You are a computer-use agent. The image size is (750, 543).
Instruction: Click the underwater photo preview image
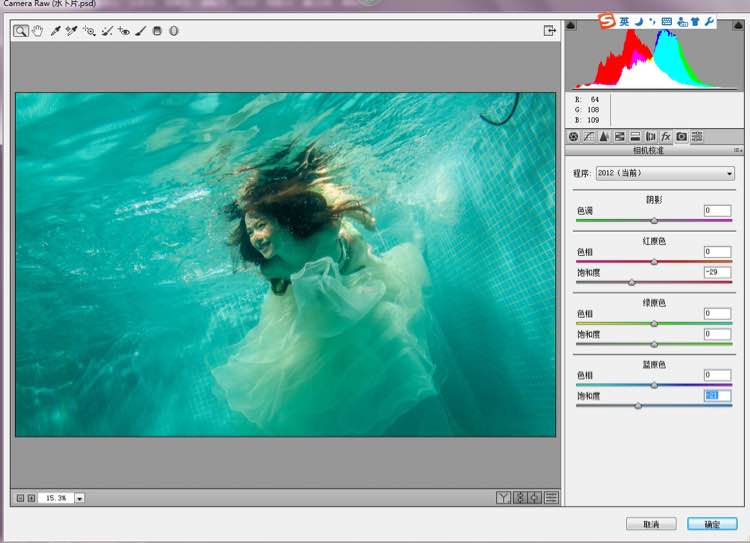click(x=286, y=265)
